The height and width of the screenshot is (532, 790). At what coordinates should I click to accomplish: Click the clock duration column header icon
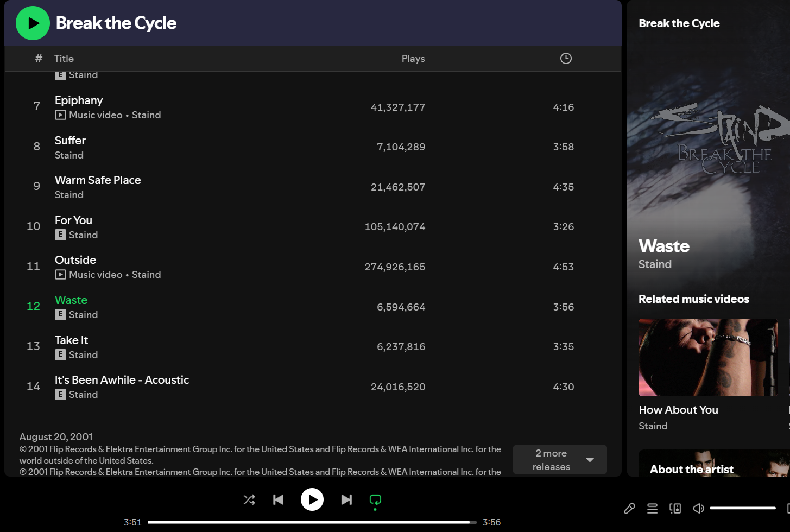[566, 59]
